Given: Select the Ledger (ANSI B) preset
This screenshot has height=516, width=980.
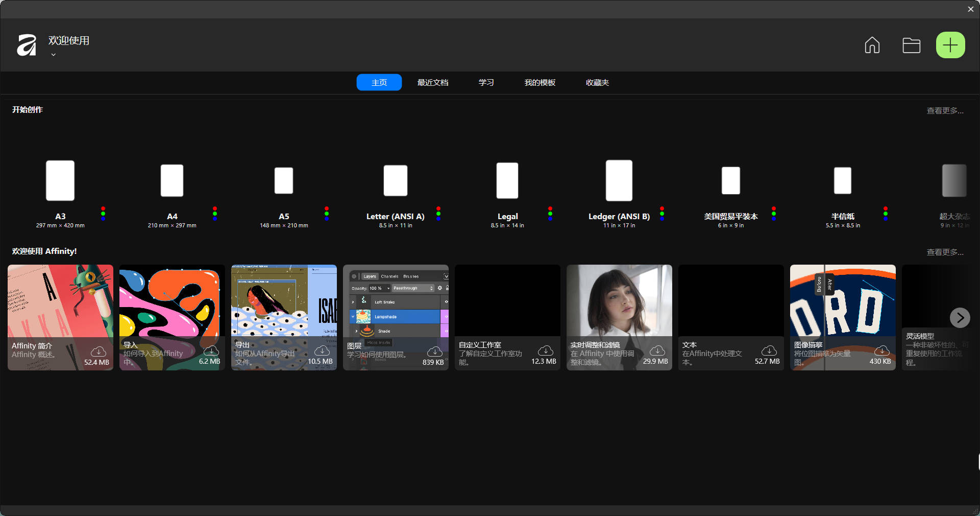Looking at the screenshot, I should (x=619, y=180).
